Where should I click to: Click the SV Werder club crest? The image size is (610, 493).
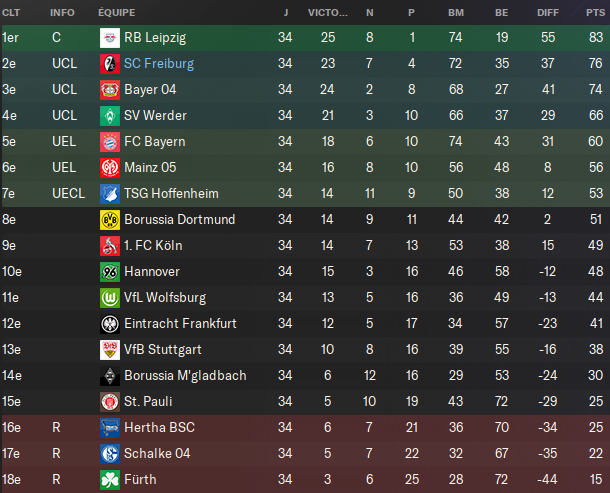pos(108,115)
